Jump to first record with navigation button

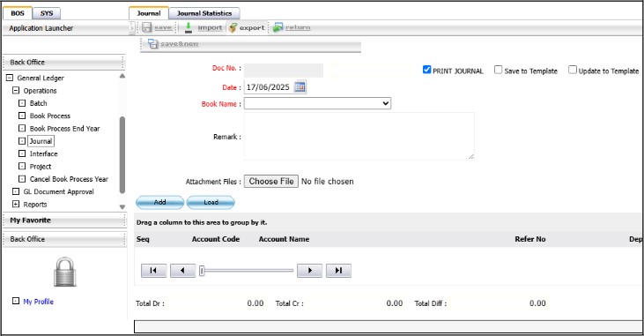[153, 270]
